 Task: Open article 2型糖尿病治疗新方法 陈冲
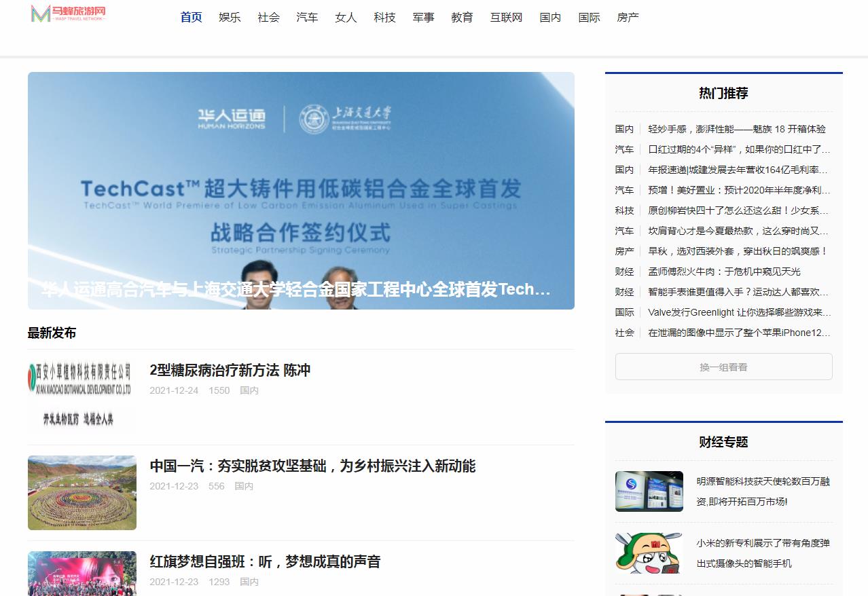point(230,370)
